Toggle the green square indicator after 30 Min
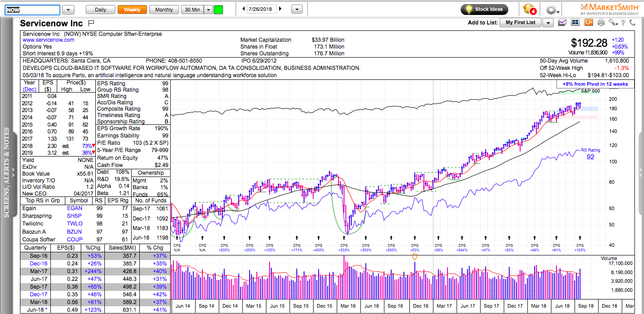644x314 pixels. tap(218, 10)
